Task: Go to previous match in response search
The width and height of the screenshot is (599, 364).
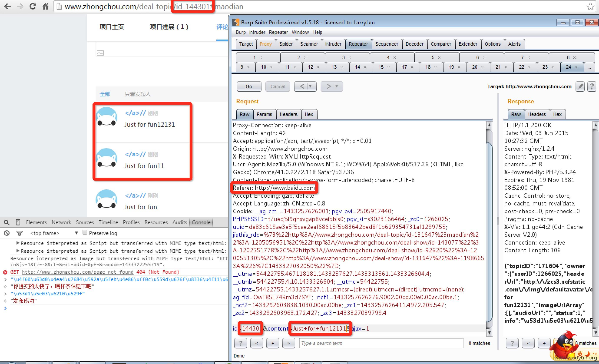Action: click(528, 343)
